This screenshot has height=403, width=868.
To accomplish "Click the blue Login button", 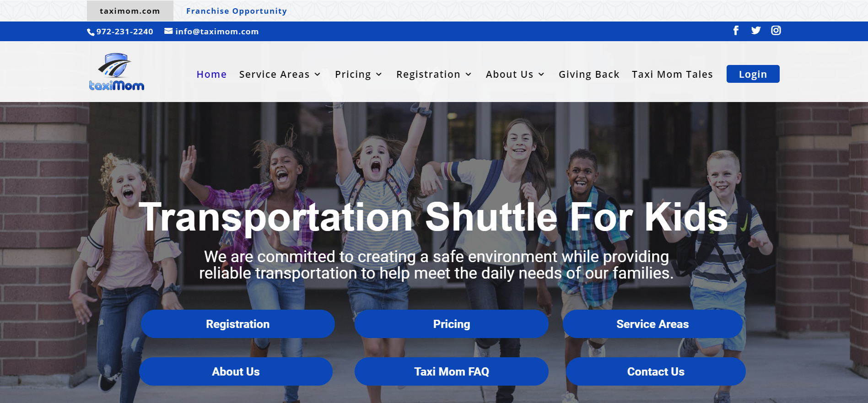I will click(753, 74).
